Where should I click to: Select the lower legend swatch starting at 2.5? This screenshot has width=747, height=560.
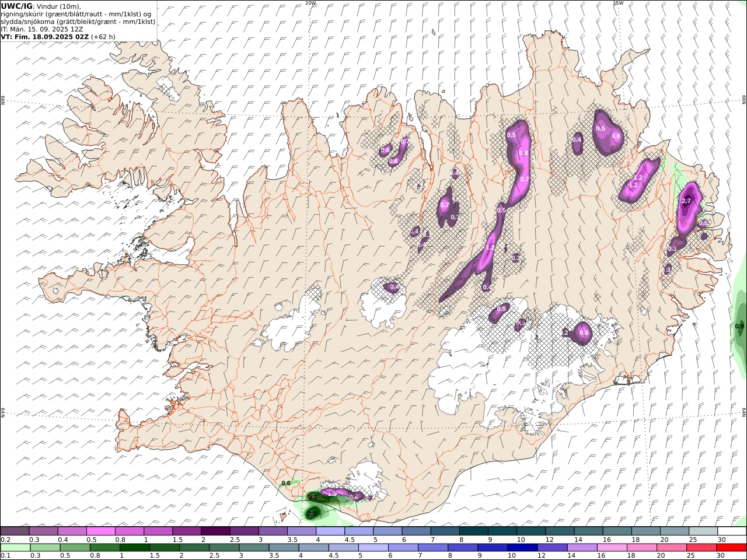tap(224, 547)
